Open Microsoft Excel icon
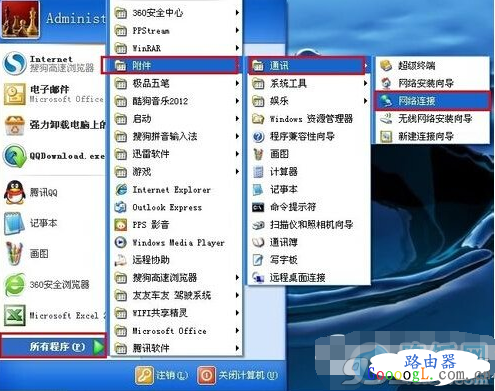 (15, 315)
